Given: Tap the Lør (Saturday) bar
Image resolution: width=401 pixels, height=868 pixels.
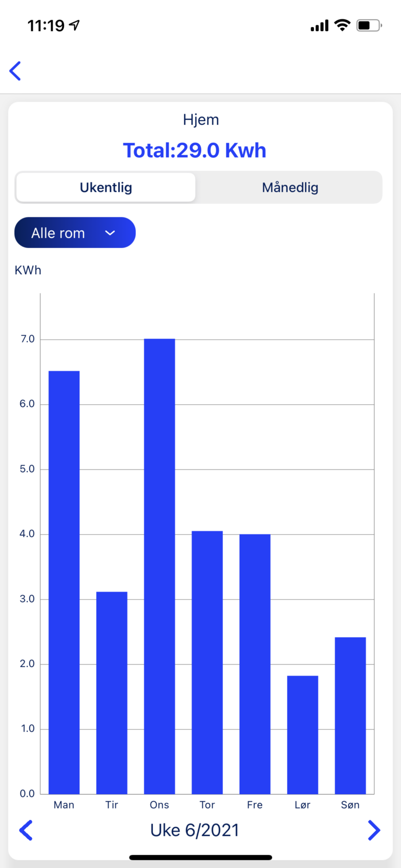Looking at the screenshot, I should coord(302,735).
